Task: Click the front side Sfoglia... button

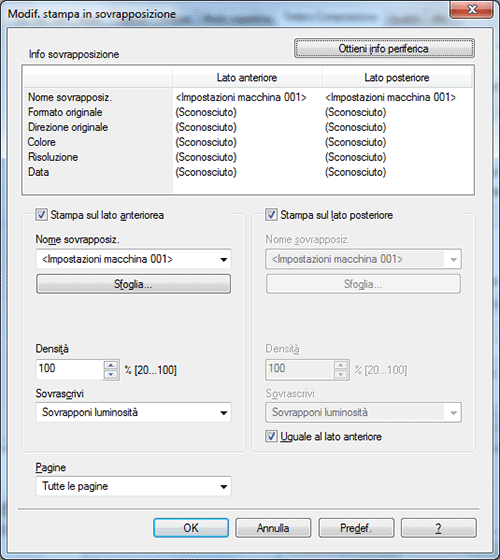Action: (134, 284)
